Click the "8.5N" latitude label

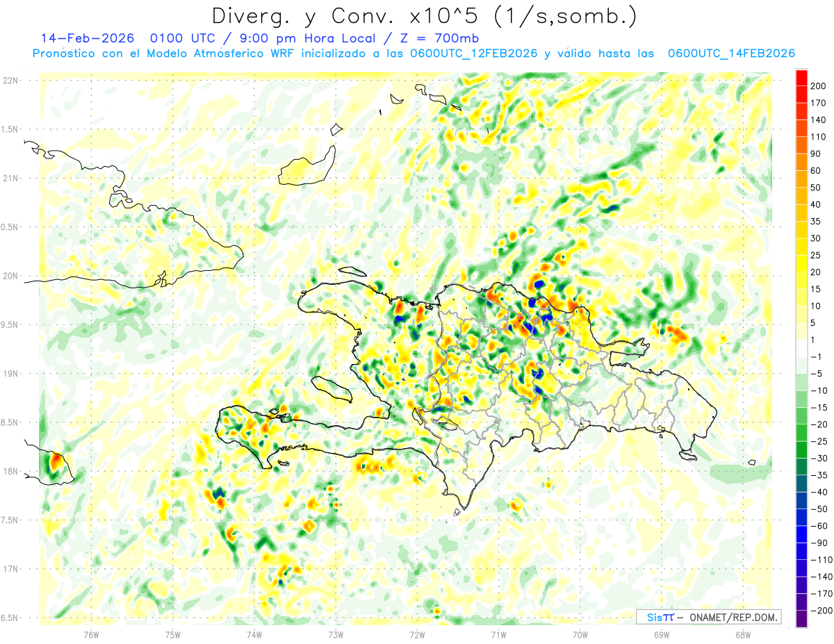pos(10,422)
